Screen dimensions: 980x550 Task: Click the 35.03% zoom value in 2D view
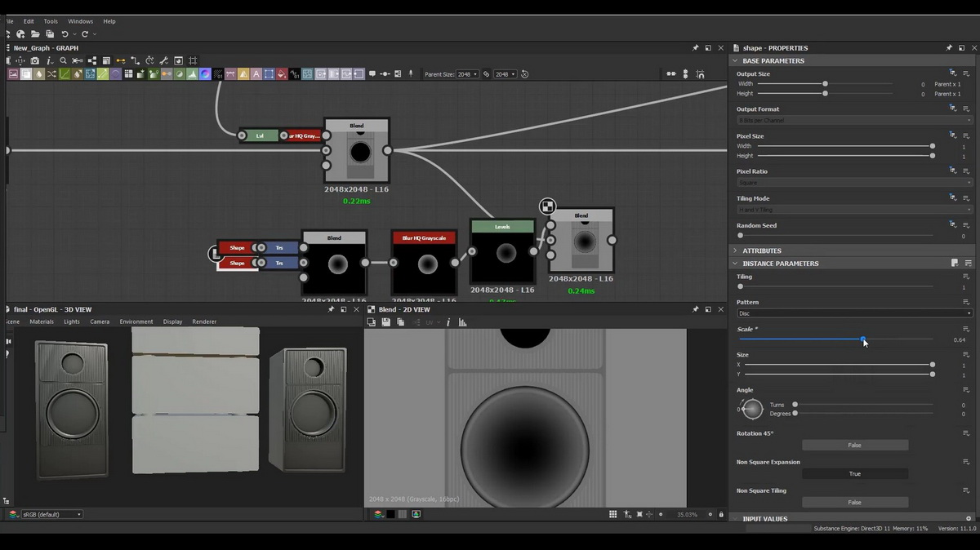pyautogui.click(x=688, y=514)
